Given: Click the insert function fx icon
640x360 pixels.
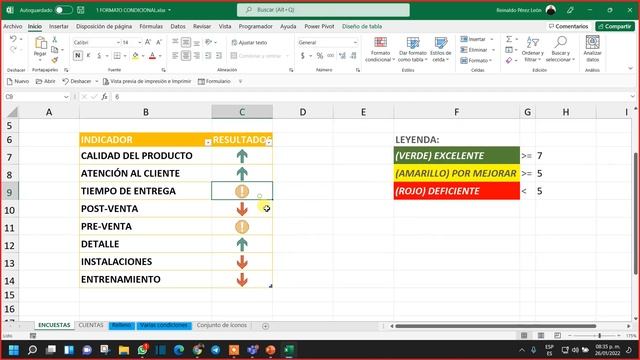Looking at the screenshot, I should coord(104,97).
